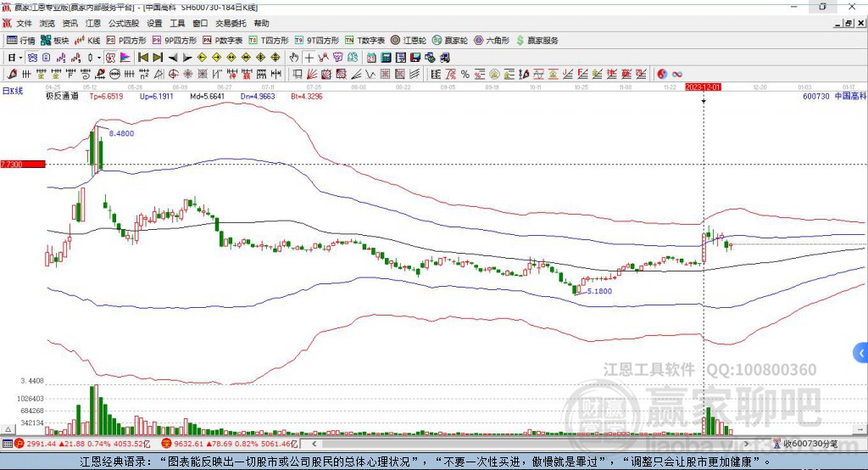Switch to the K线 candlestick chart
Screen dimensions: 868x470
click(x=87, y=41)
